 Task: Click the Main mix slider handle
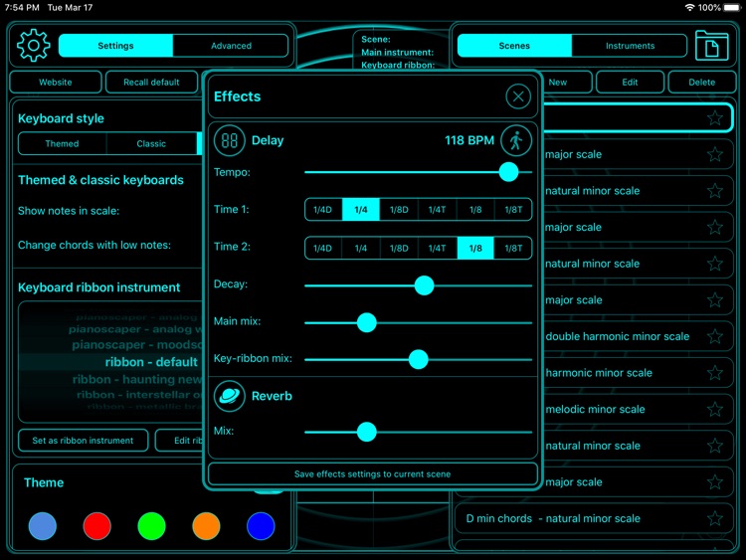pyautogui.click(x=367, y=322)
